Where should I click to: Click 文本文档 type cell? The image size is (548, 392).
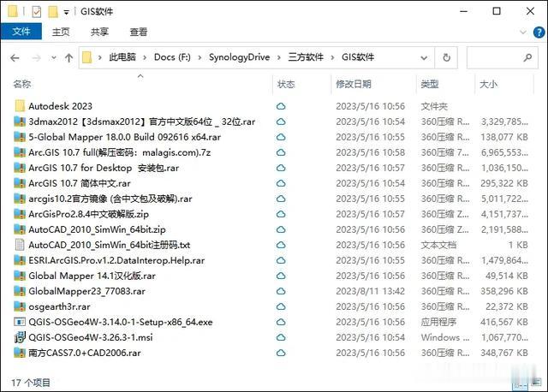438,245
